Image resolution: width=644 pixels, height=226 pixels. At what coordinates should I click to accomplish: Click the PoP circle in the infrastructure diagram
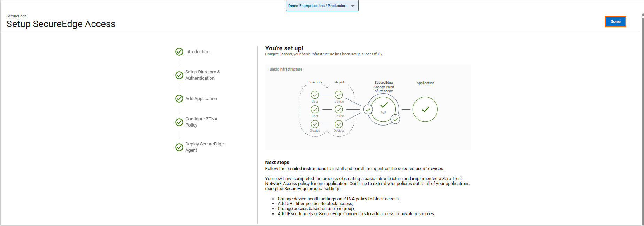[383, 109]
